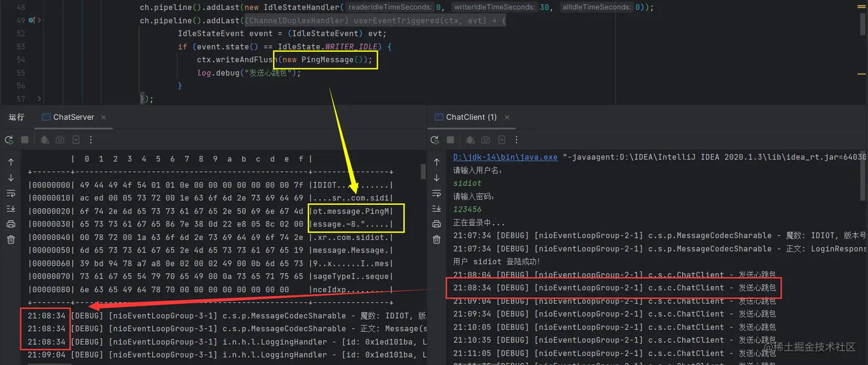The height and width of the screenshot is (365, 868).
Task: Toggle scroll-to-end in ChatClient console
Action: [436, 209]
